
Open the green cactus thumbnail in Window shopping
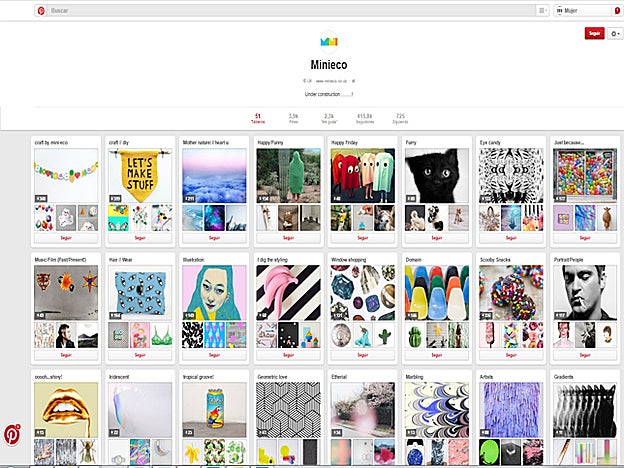pos(384,335)
